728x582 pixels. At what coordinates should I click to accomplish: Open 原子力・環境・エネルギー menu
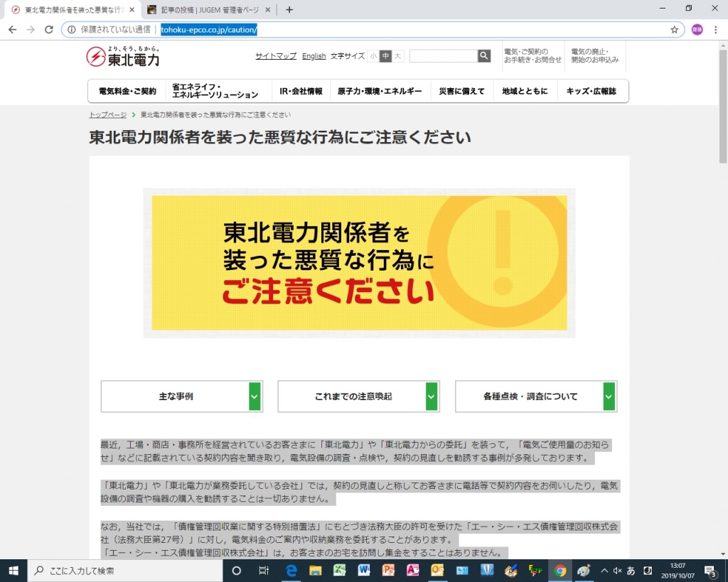(380, 91)
